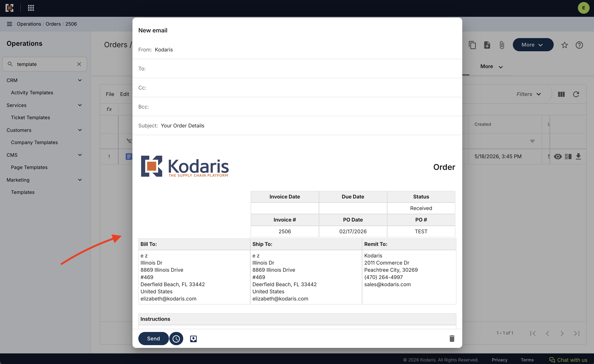Collapse the Customers sidebar section
The width and height of the screenshot is (594, 364).
click(x=80, y=130)
